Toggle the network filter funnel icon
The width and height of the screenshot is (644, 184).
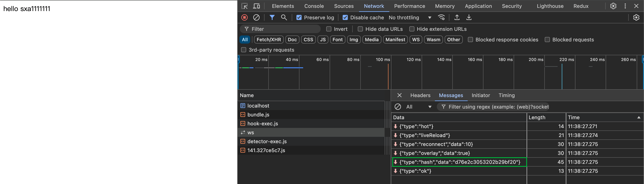coord(272,17)
